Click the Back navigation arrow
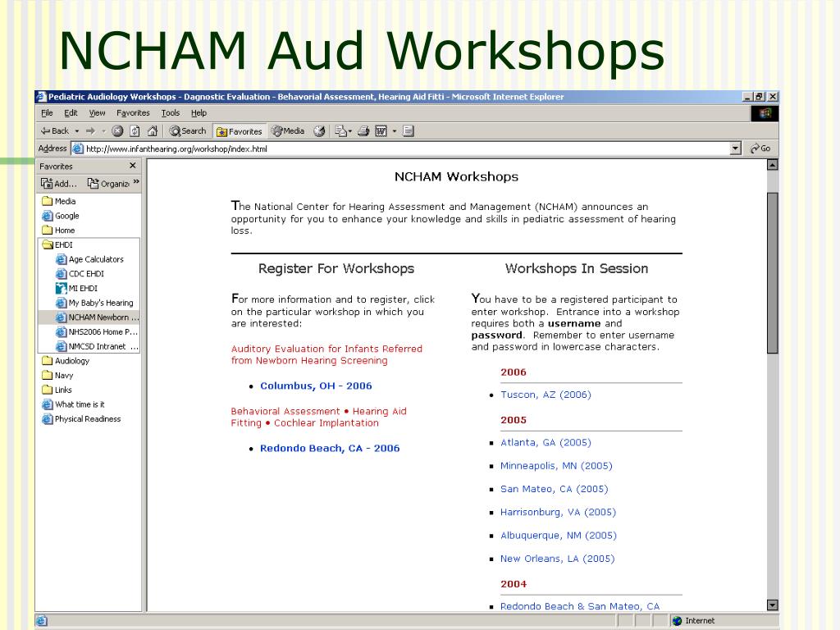Screen dimensions: 840x630 tap(54, 130)
